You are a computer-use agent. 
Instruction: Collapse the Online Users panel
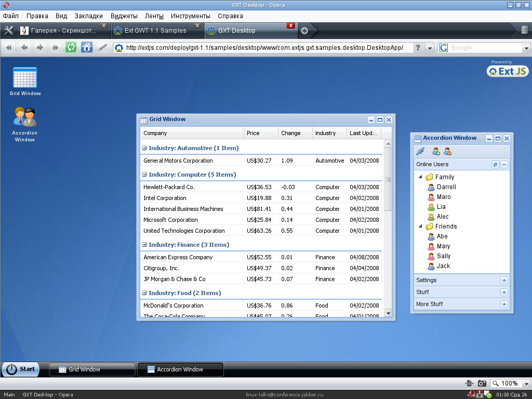click(504, 165)
